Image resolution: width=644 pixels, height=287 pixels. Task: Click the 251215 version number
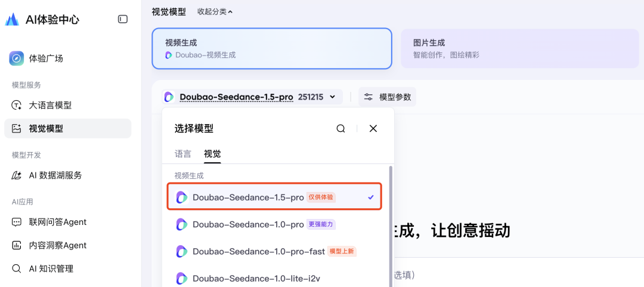[311, 97]
